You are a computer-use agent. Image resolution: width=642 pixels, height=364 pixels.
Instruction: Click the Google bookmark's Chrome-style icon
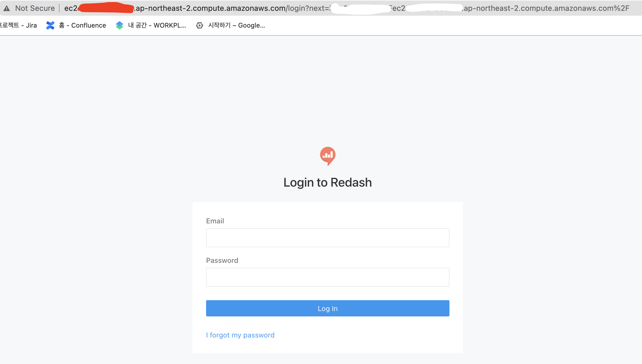(200, 25)
